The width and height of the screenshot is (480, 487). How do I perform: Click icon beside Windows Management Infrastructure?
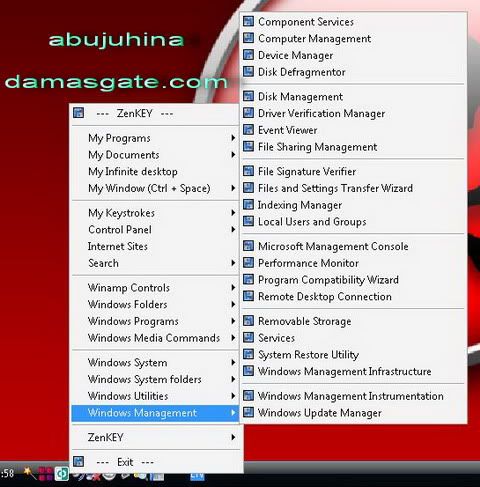248,371
